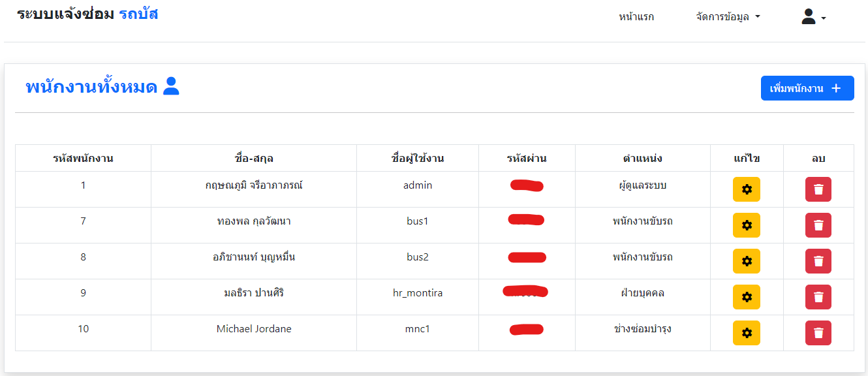Expand the จัดการข้อมูล dropdown menu
The image size is (868, 376).
(728, 17)
